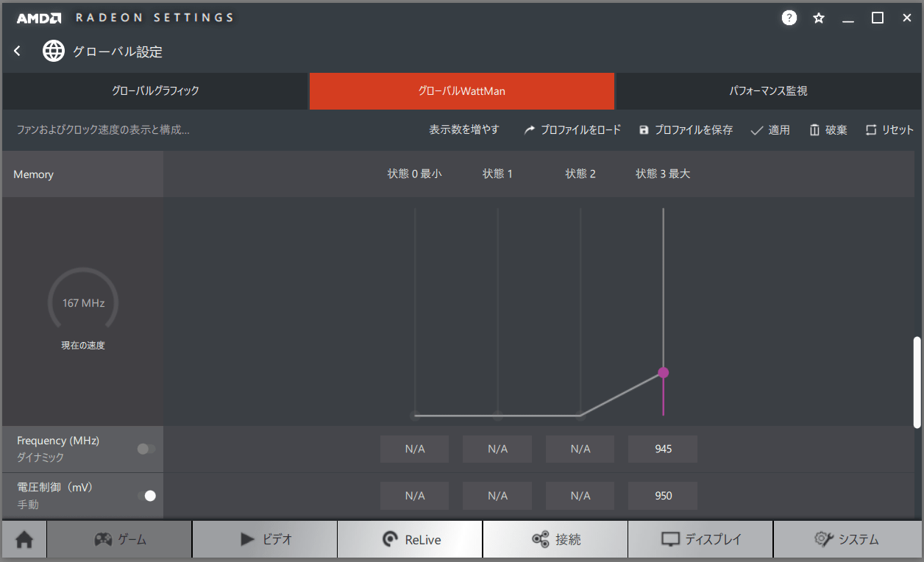Screen dimensions: 924x562
Task: Click state 1 frequency N/A field
Action: 497,449
